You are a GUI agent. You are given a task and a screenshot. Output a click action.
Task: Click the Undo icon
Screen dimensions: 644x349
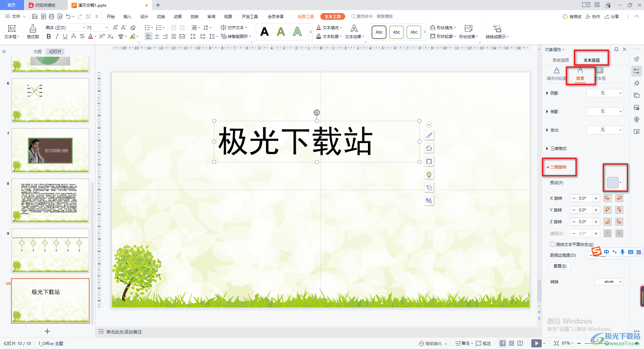click(68, 16)
